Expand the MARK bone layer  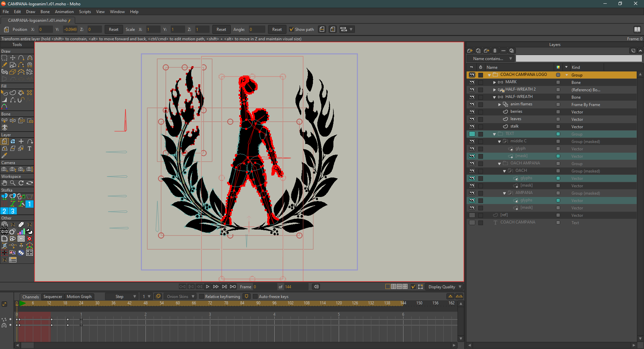(x=494, y=82)
